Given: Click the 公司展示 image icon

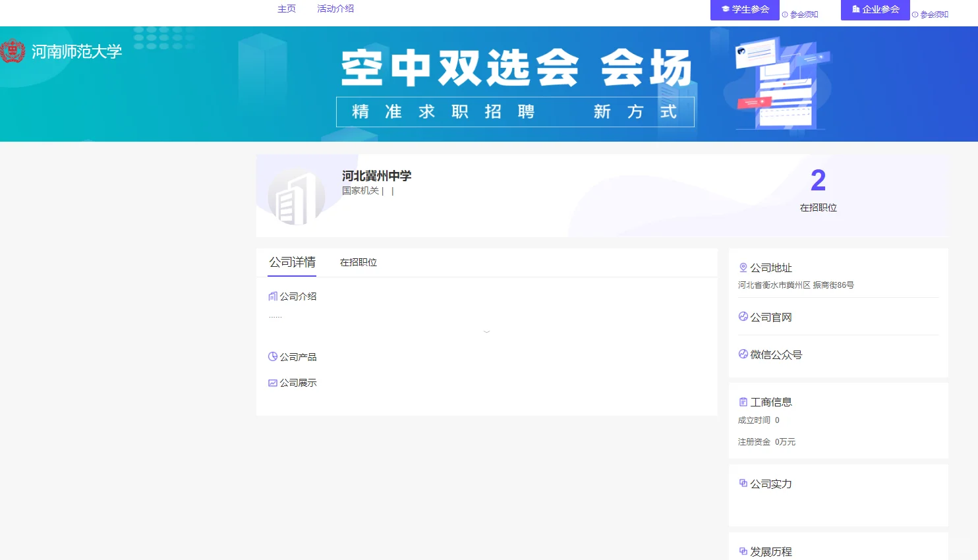Looking at the screenshot, I should 273,382.
